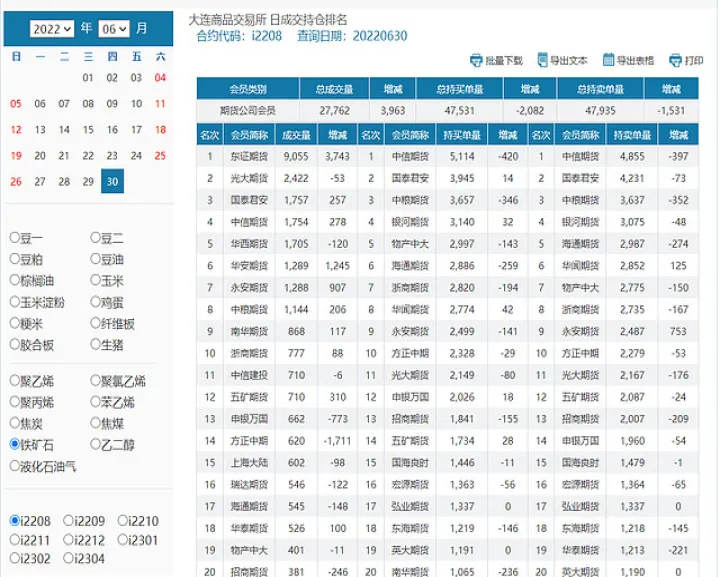This screenshot has height=577, width=720.
Task: Click the 总成交量 column header
Action: click(x=334, y=89)
